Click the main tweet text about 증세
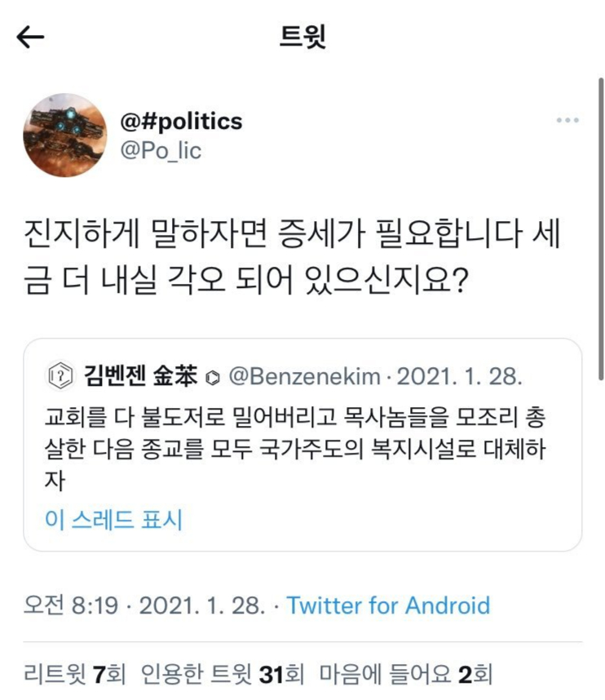Screen dimensions: 605x700 click(x=294, y=261)
